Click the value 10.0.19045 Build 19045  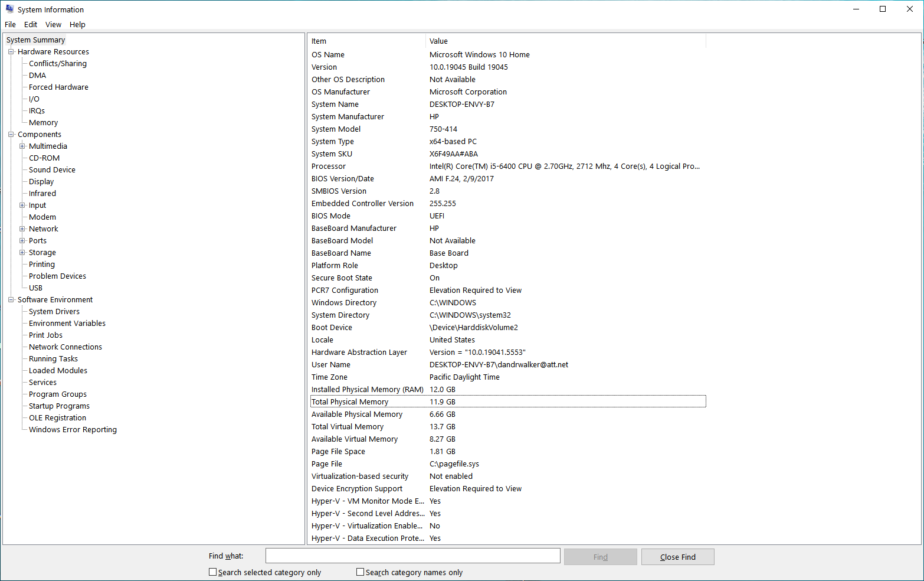point(468,67)
